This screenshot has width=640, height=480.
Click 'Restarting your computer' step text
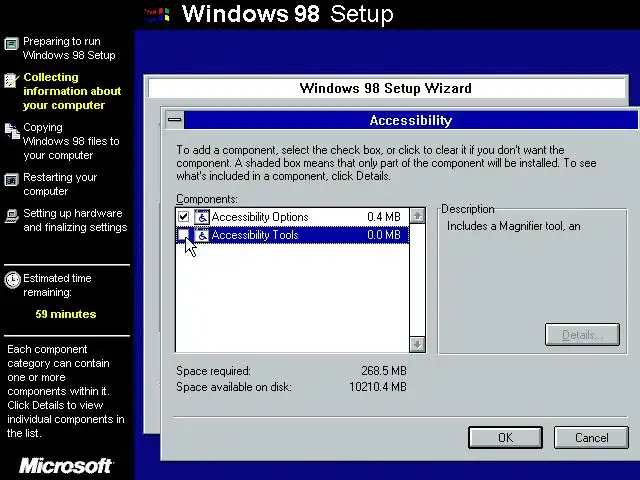[x=60, y=184]
